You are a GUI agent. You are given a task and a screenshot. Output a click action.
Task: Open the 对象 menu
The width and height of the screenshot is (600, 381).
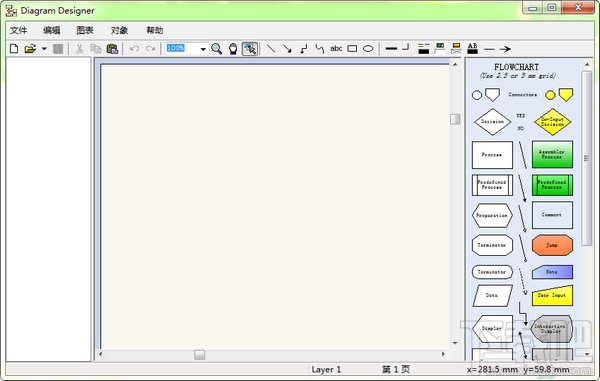(x=119, y=30)
